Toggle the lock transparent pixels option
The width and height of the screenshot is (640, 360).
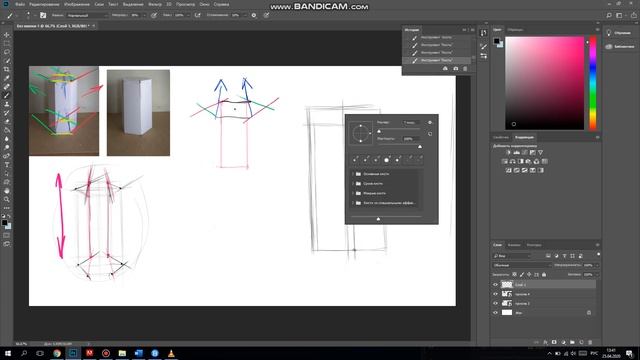pos(514,275)
